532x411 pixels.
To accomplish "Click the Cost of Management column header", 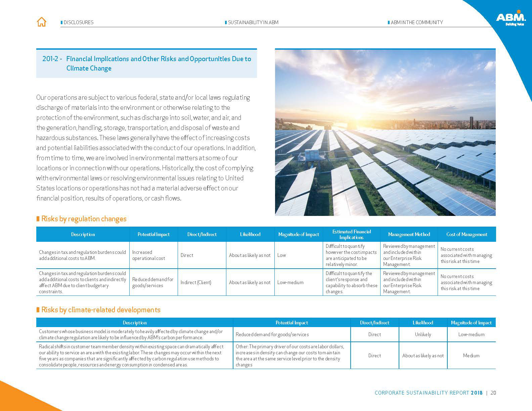I will (x=467, y=234).
